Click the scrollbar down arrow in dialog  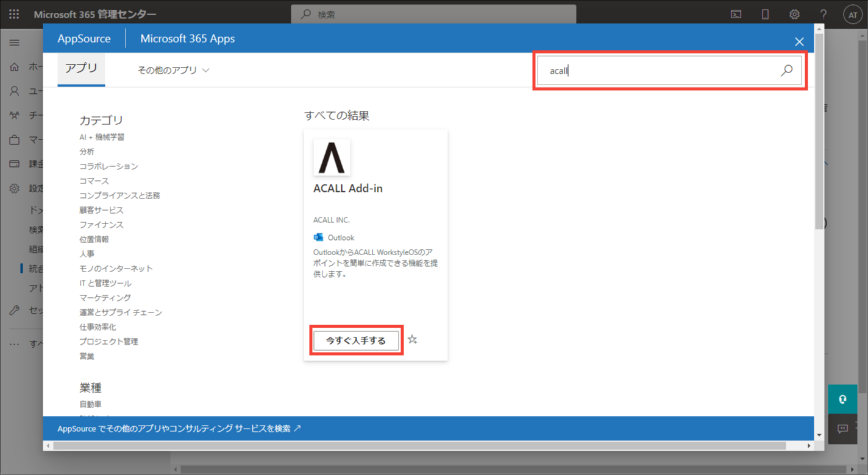819,435
